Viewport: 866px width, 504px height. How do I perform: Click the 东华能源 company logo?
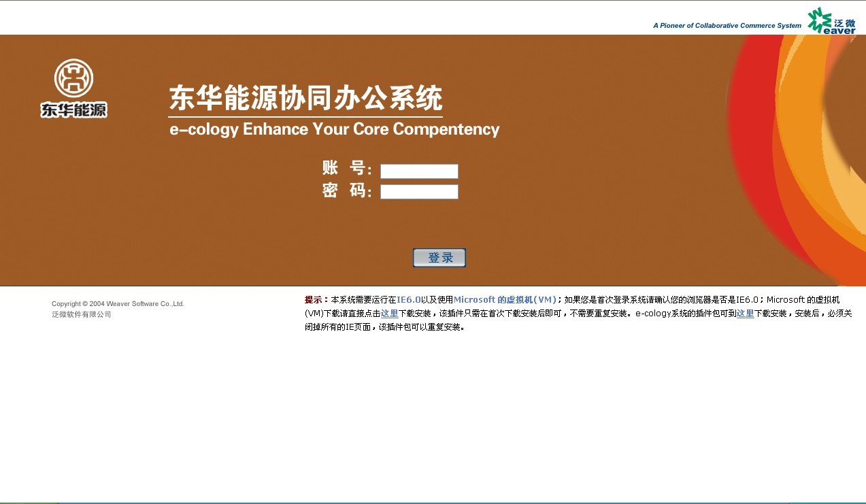(x=73, y=88)
